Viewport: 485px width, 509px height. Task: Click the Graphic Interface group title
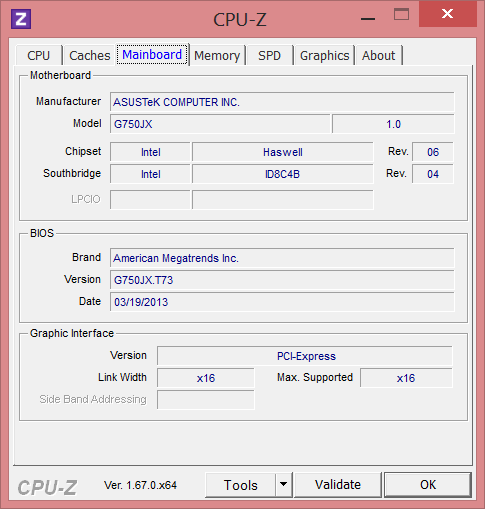[72, 333]
